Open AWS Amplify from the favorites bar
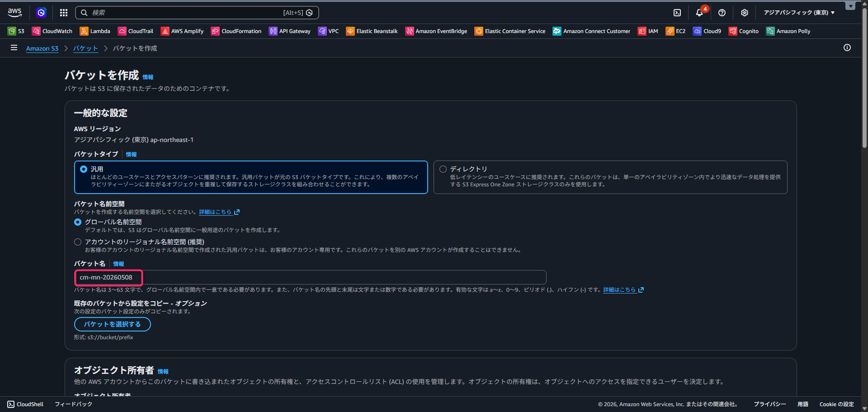This screenshot has height=412, width=868. (x=182, y=31)
